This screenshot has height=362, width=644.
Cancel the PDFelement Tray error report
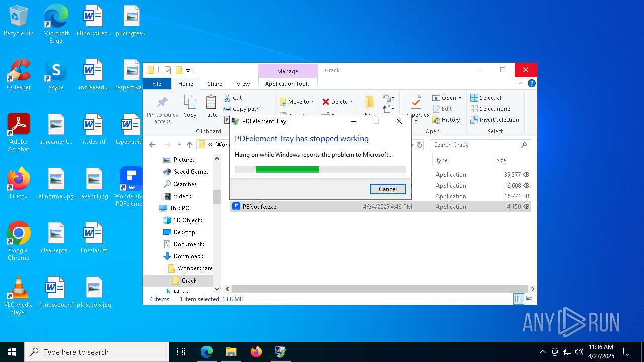(387, 189)
